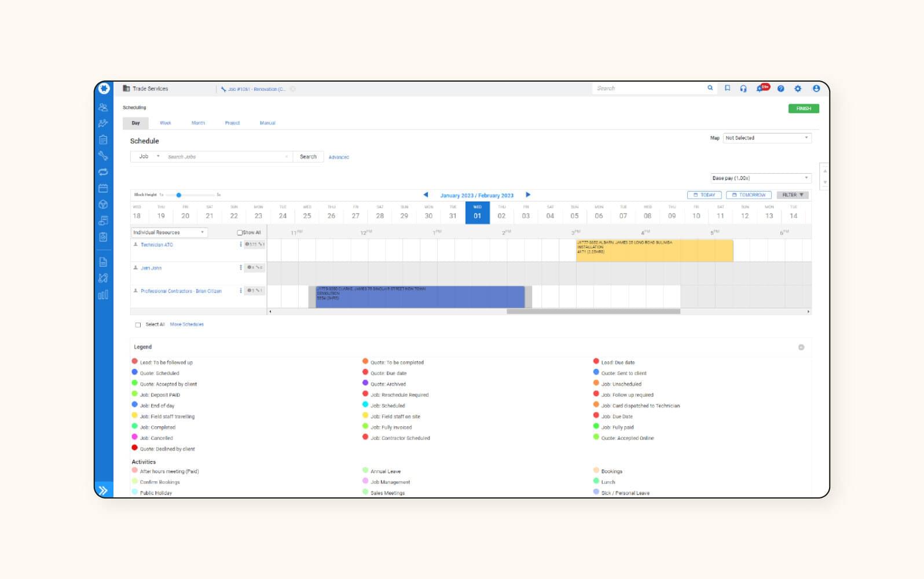
Task: Tick the Select All checkbox
Action: click(x=138, y=325)
